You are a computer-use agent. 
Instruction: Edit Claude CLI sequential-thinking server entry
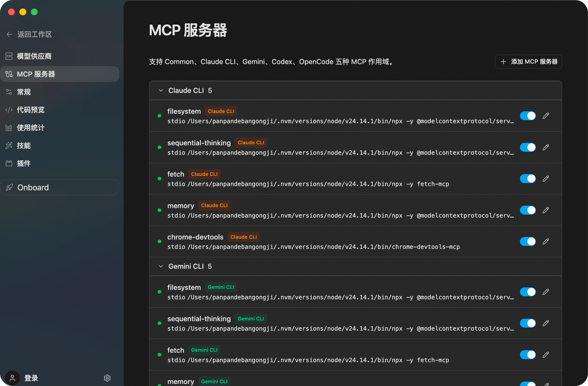tap(546, 147)
